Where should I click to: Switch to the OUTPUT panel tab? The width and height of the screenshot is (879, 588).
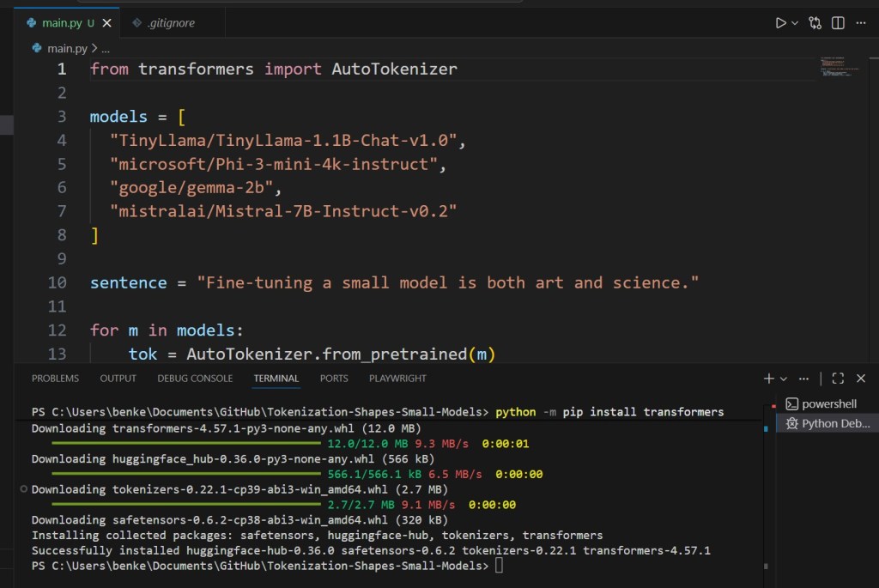pos(118,378)
